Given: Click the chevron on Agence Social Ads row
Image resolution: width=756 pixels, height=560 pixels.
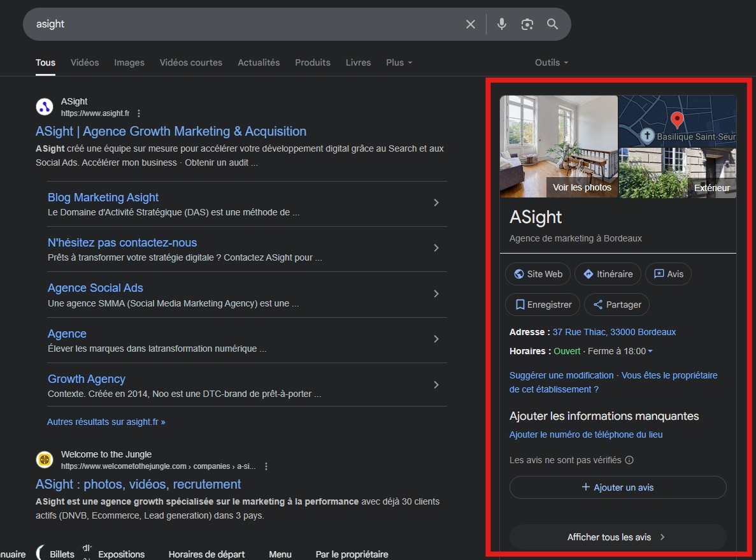Looking at the screenshot, I should click(x=436, y=294).
